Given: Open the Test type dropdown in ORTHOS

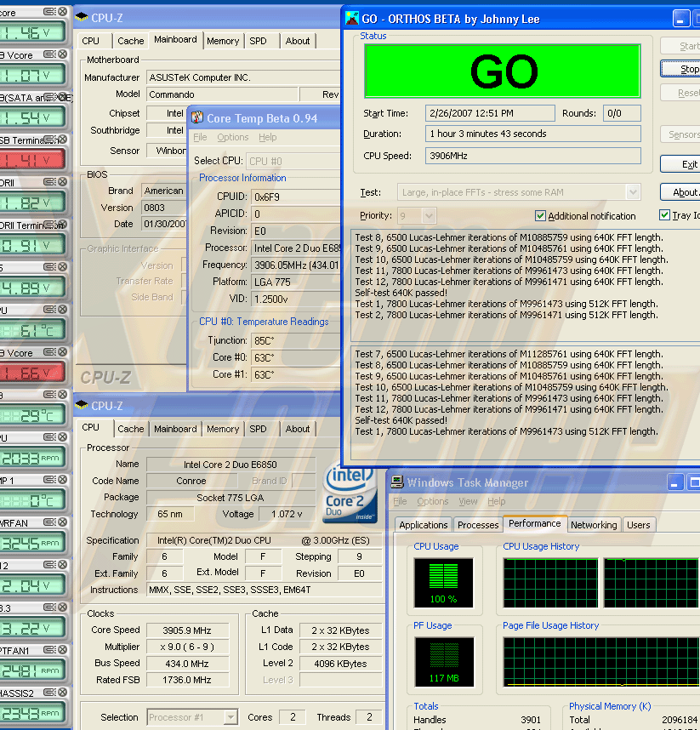Looking at the screenshot, I should click(x=633, y=191).
